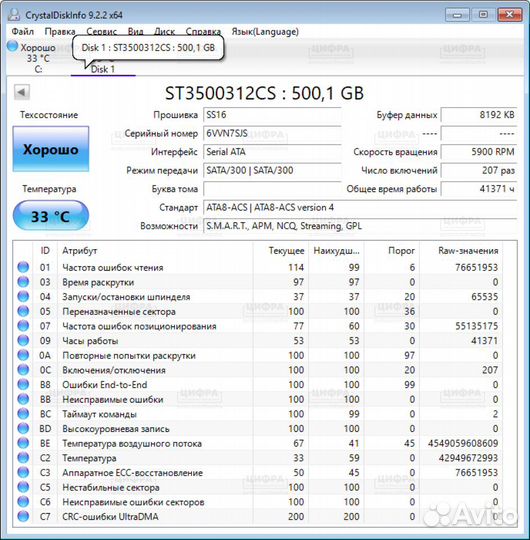
Task: Click status orb for BC Таймаут команды
Action: 23,414
